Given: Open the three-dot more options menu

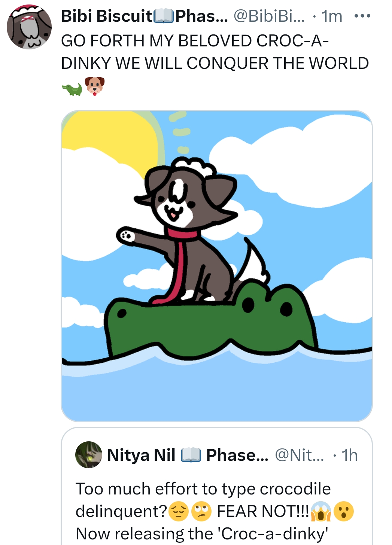Looking at the screenshot, I should [362, 16].
